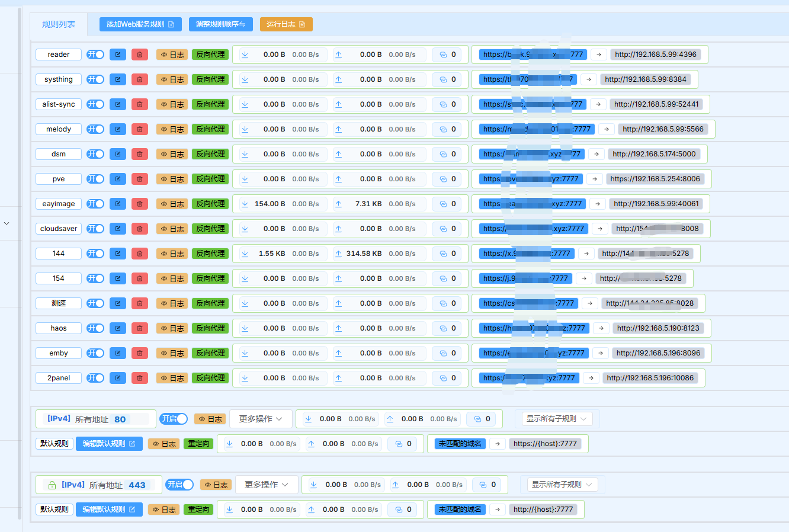Delete the cloudsaver rule
This screenshot has height=532, width=789.
coord(140,229)
